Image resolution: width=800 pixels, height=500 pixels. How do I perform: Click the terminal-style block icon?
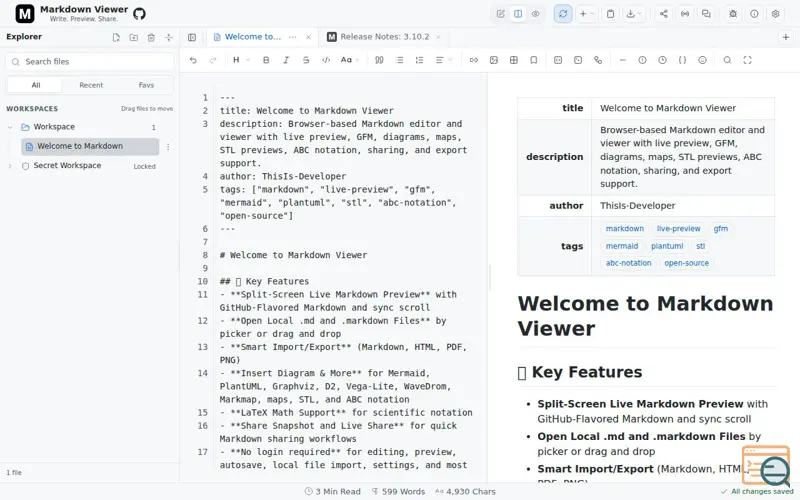[578, 60]
